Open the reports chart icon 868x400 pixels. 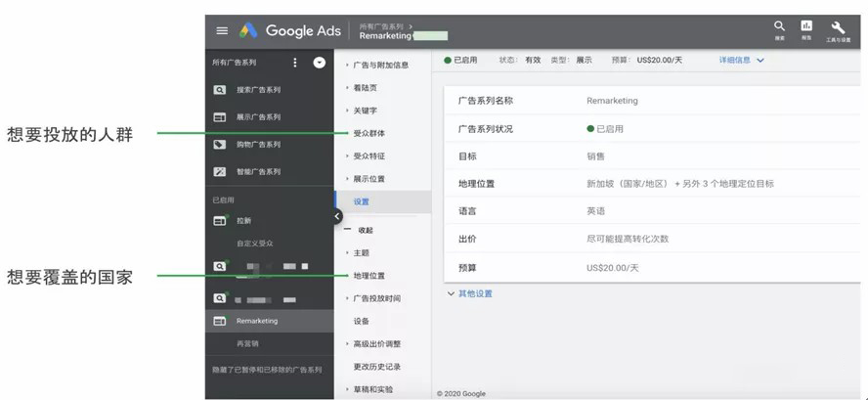tap(806, 29)
